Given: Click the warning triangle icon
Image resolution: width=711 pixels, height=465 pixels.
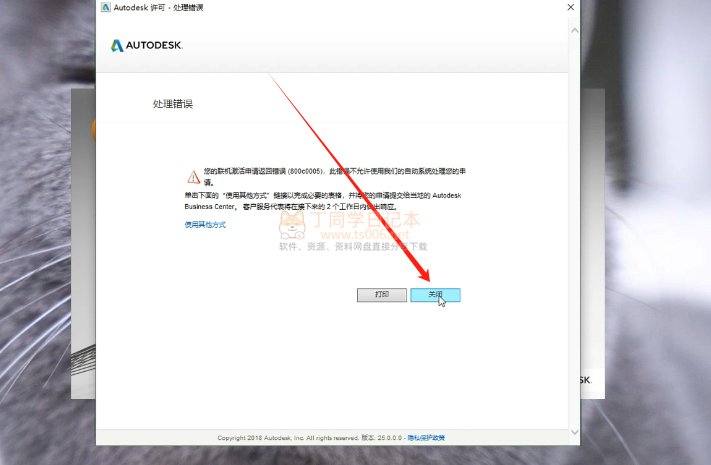Looking at the screenshot, I should pos(194,176).
